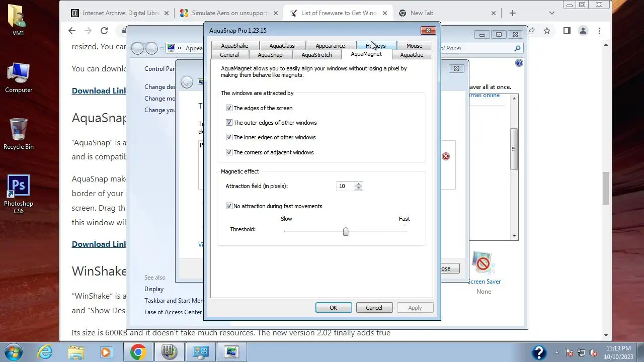Uncheck The inner edges of other windows

(229, 137)
